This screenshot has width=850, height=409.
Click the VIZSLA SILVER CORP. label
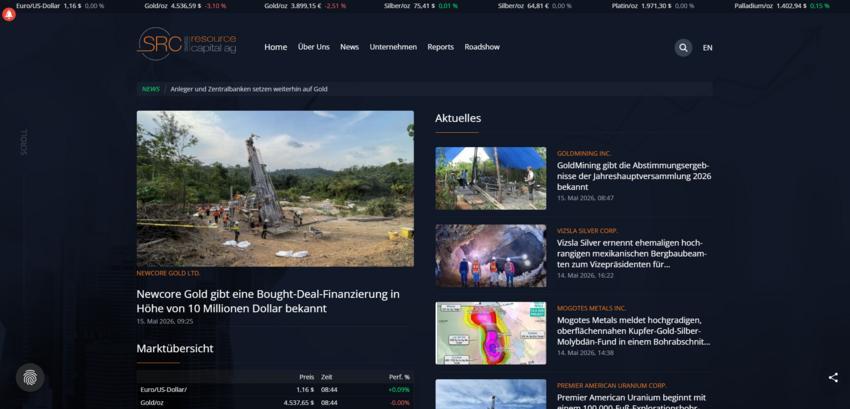[x=587, y=231]
